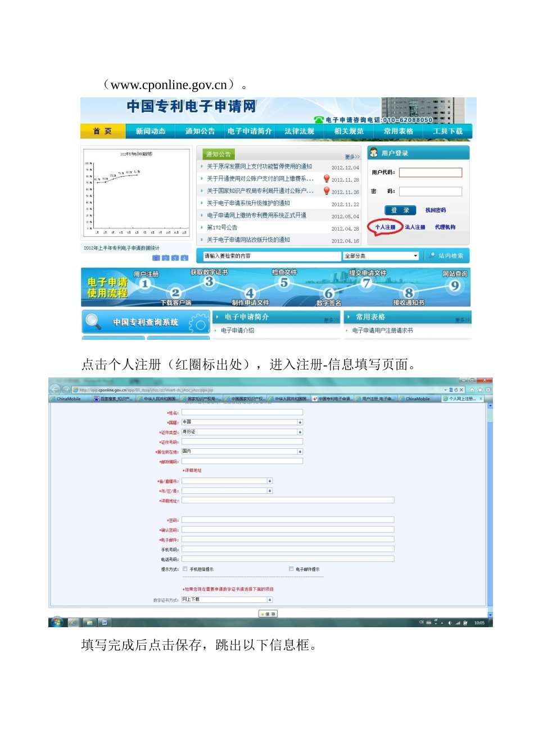Open 法律法规 nav tab

click(x=299, y=131)
